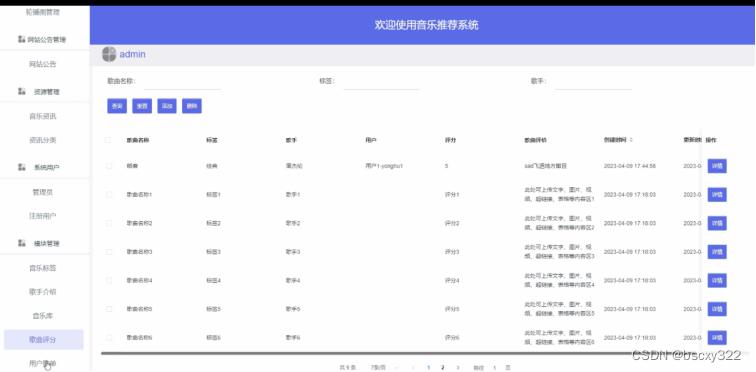Viewport: 756px width, 372px height.
Task: Check the 歌曲名称6 row checkbox
Action: (108, 337)
